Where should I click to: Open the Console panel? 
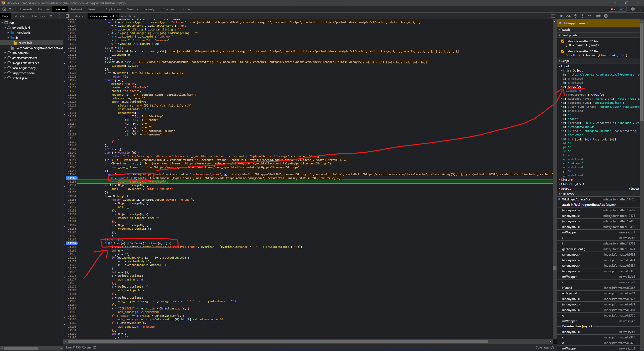[x=43, y=9]
